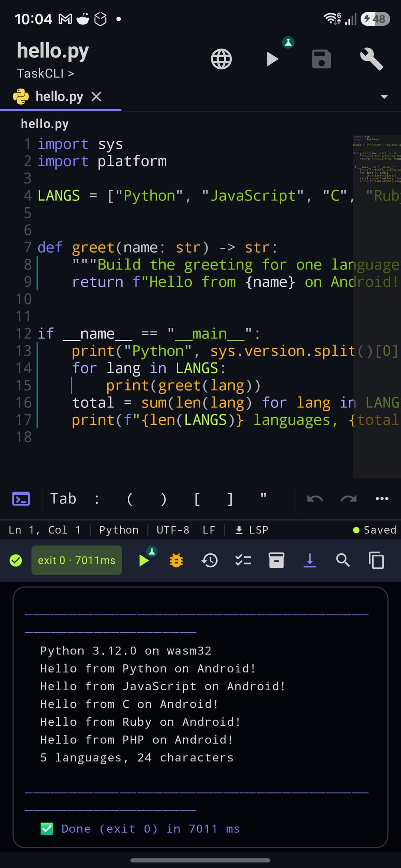401x868 pixels.
Task: Open more options ellipsis in key bar
Action: (x=382, y=499)
